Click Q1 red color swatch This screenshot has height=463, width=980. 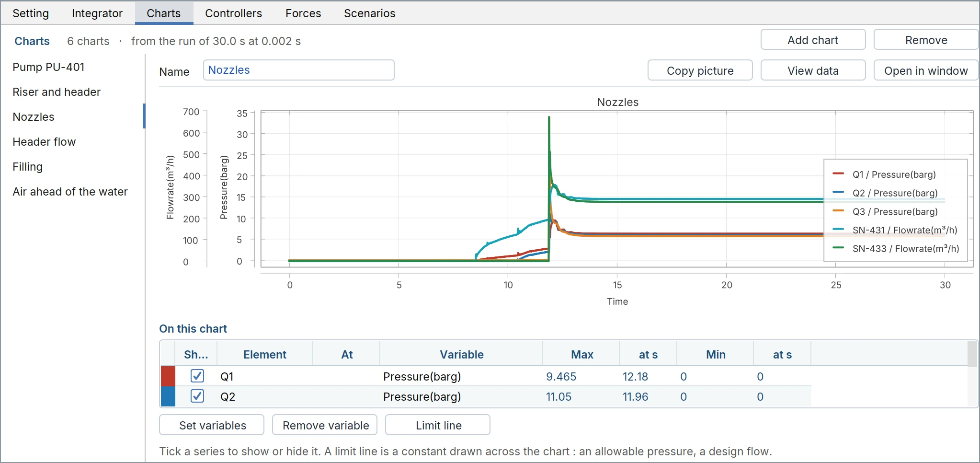168,376
